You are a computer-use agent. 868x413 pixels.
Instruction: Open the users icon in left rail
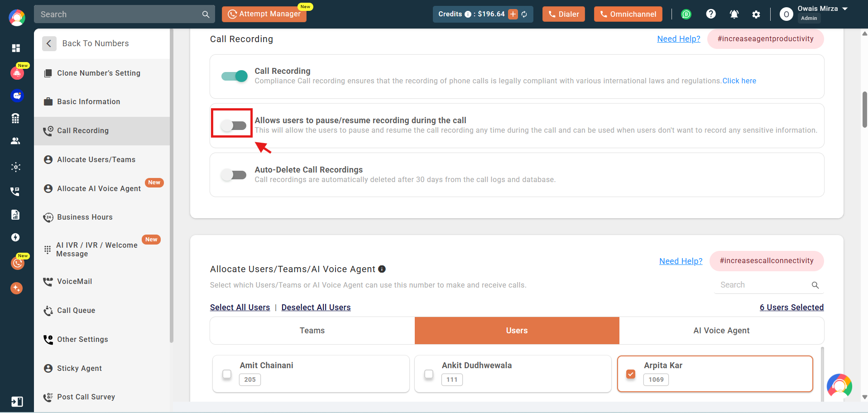coord(15,141)
